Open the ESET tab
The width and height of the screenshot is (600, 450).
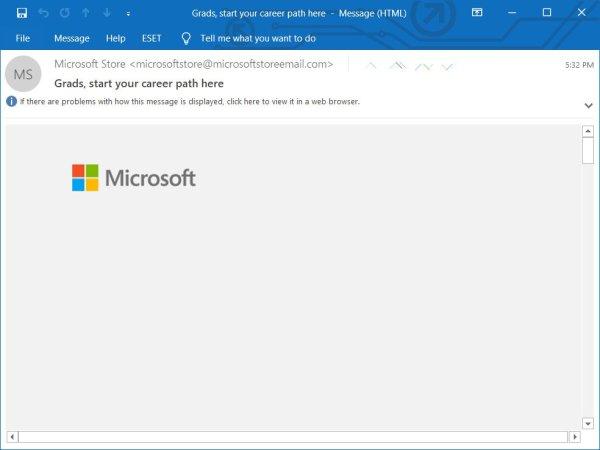(x=152, y=38)
